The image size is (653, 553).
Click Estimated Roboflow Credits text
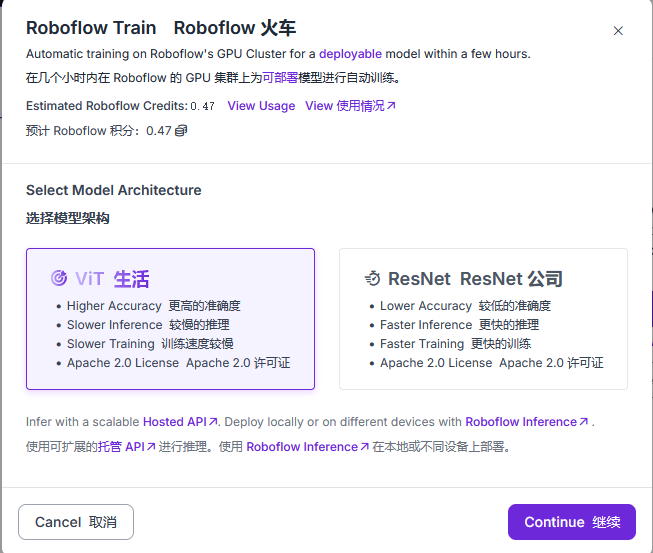coord(107,106)
